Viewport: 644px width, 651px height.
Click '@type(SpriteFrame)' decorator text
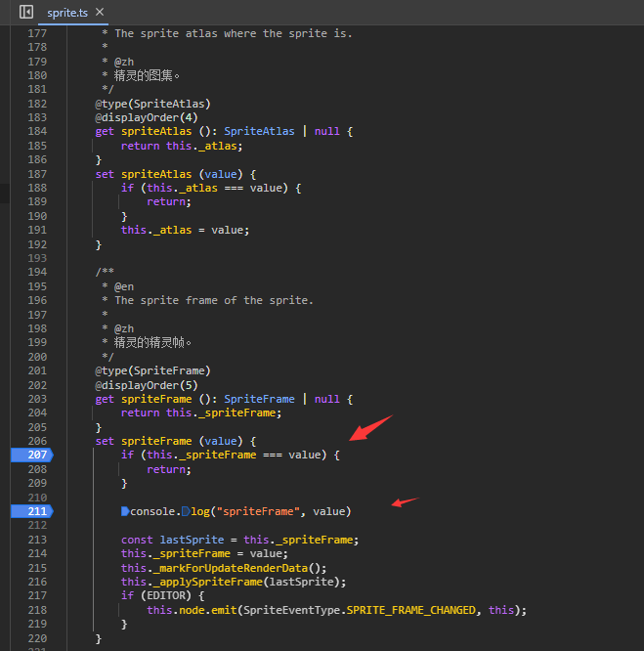point(152,370)
